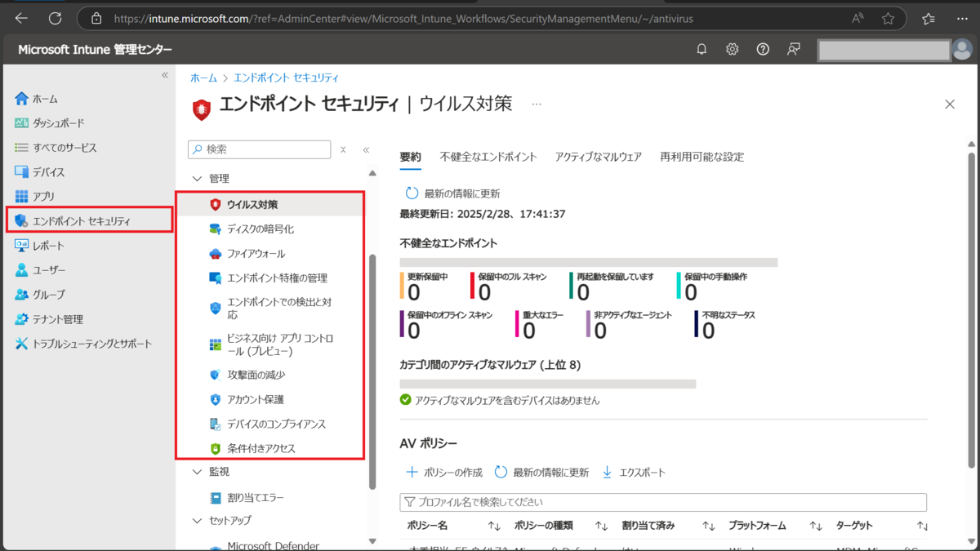Click the ディスクの暗号化 disk icon
The height and width of the screenshot is (551, 980).
tap(216, 229)
